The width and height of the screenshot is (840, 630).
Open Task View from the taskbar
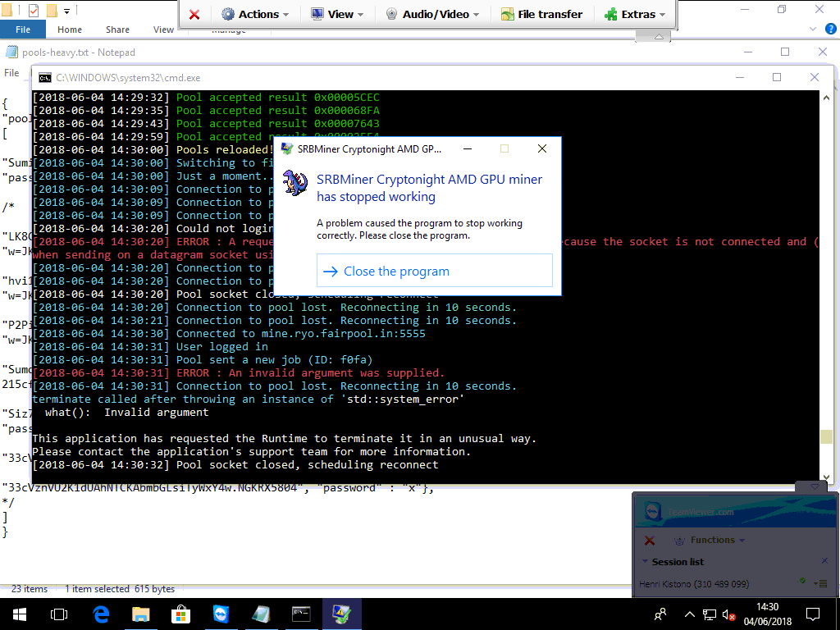coord(59,614)
